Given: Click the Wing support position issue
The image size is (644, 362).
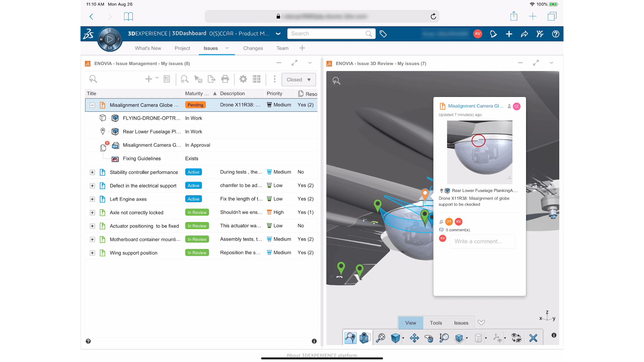Looking at the screenshot, I should [133, 253].
